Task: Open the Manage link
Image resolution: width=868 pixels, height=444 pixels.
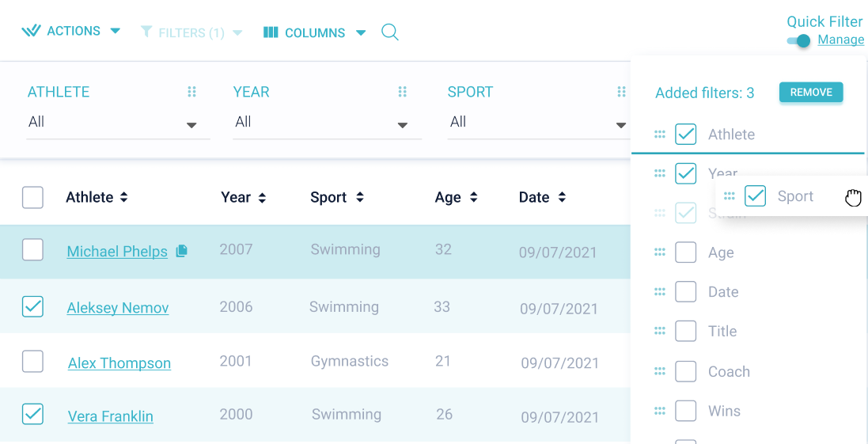Action: pos(840,40)
